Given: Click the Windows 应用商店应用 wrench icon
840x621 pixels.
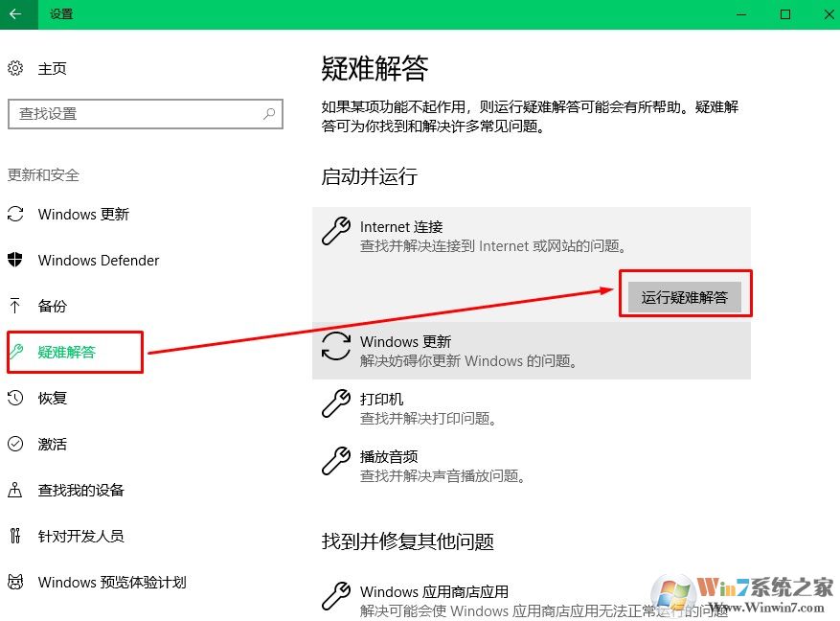Looking at the screenshot, I should click(336, 596).
